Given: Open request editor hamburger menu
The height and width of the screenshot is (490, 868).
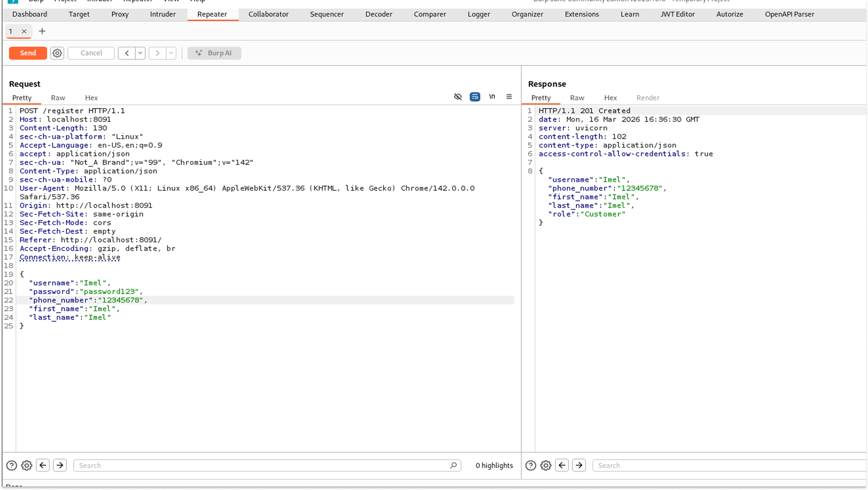Looking at the screenshot, I should pos(509,97).
